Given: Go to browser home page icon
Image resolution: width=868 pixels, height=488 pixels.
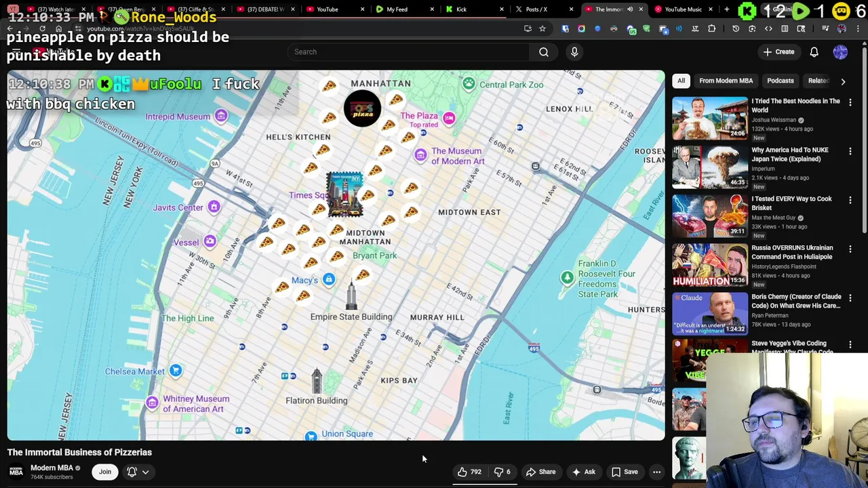Looking at the screenshot, I should pos(59,28).
